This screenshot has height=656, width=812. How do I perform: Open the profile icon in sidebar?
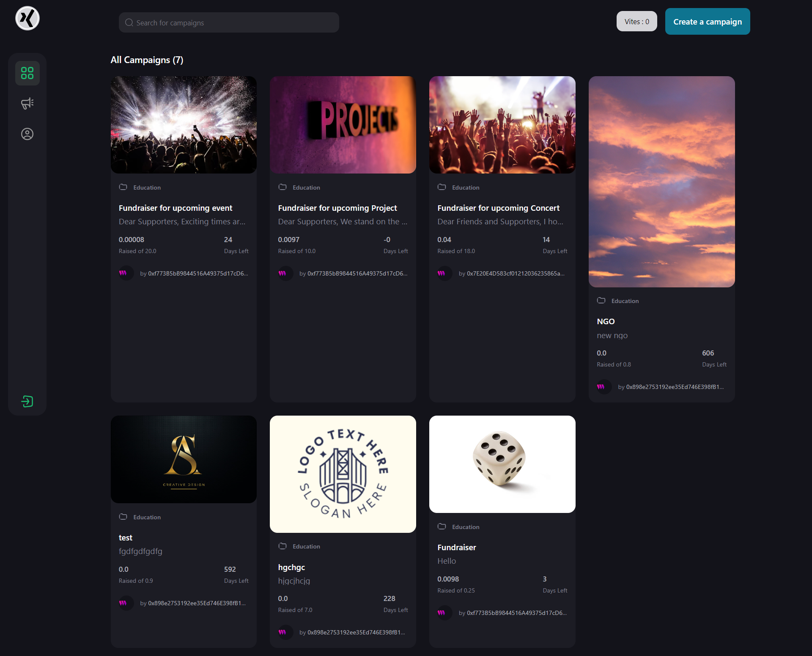[x=27, y=134]
